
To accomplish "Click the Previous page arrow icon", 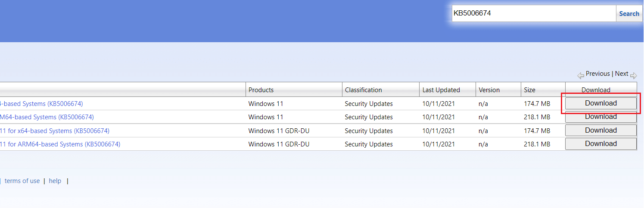I will 581,75.
